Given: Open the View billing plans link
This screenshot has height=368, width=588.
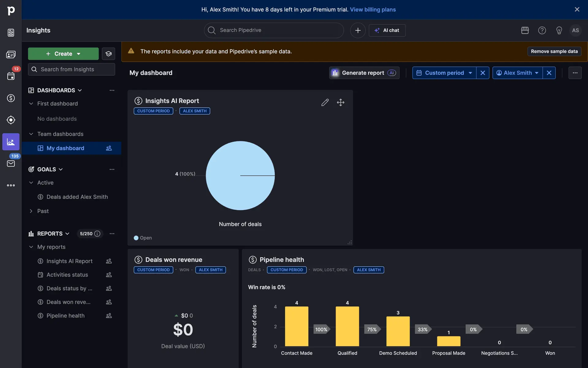Looking at the screenshot, I should (373, 10).
